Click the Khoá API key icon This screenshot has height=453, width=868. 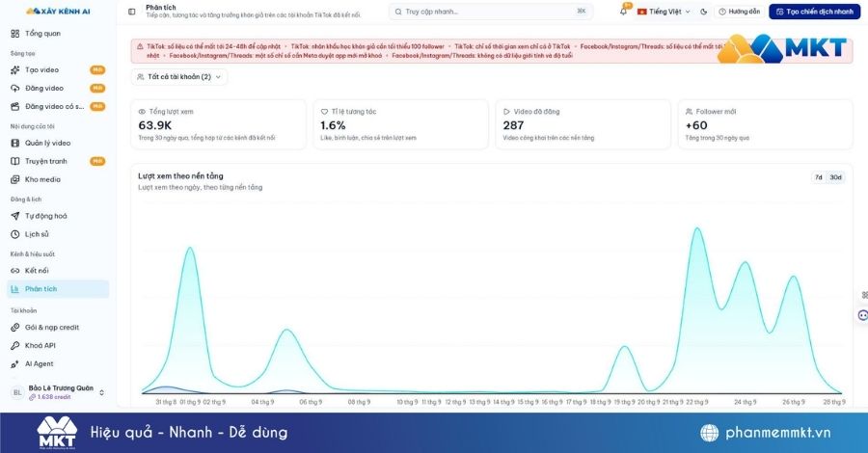[14, 346]
